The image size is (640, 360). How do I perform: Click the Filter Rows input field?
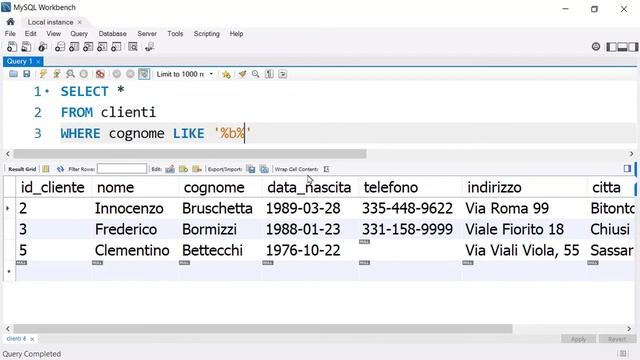click(x=122, y=169)
